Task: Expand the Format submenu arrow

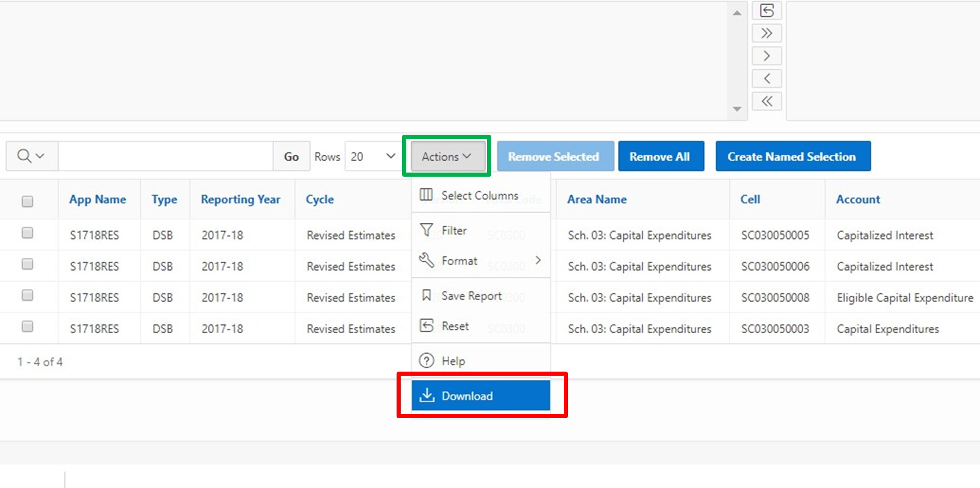Action: 538,260
